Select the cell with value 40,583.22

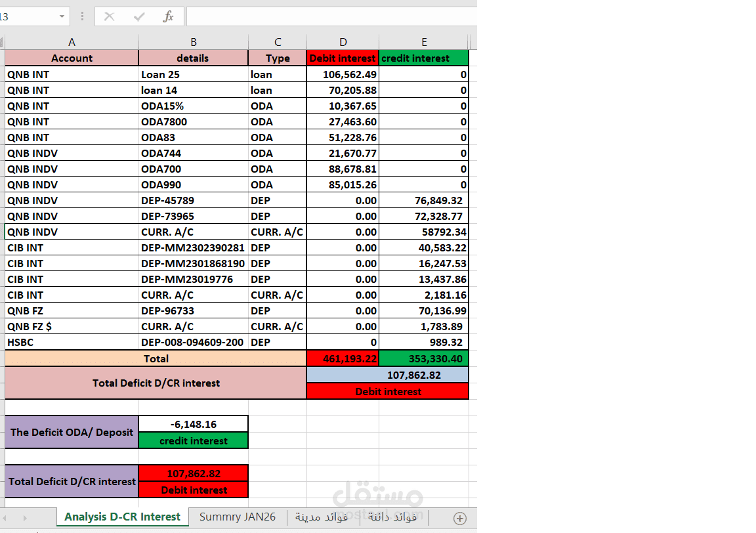[424, 248]
